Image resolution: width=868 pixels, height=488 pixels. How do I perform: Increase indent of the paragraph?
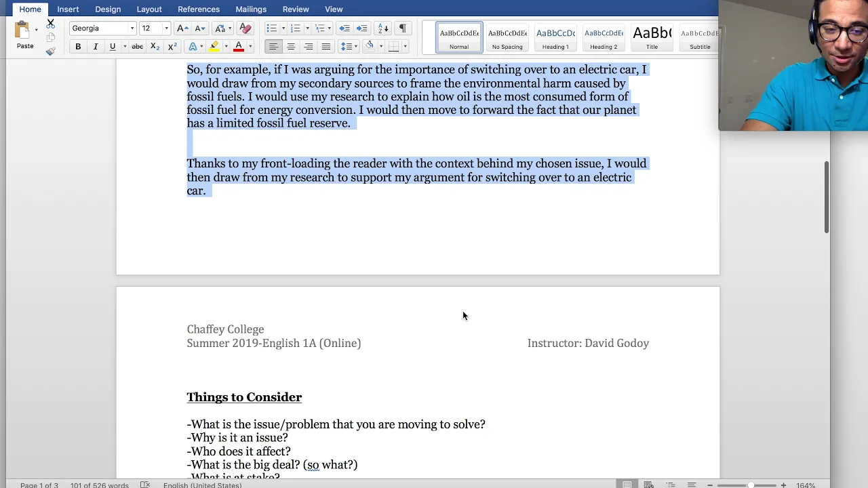[x=362, y=28]
